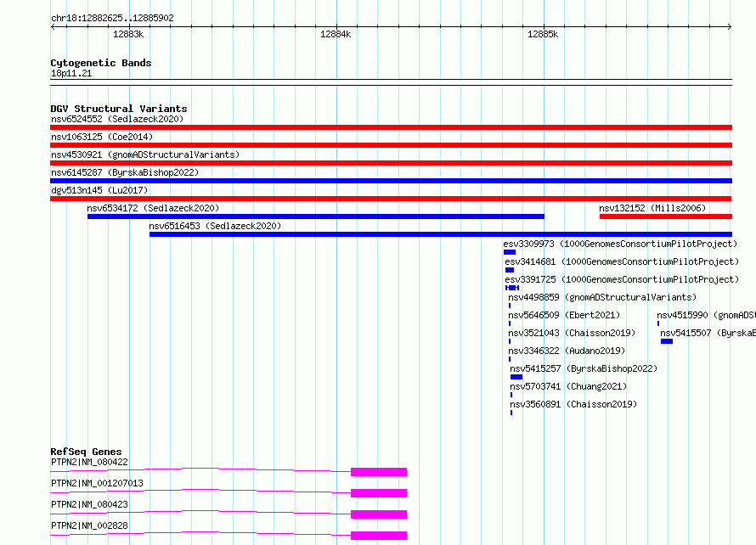
Task: Click the 12885k ruler tick label
Action: [x=543, y=34]
